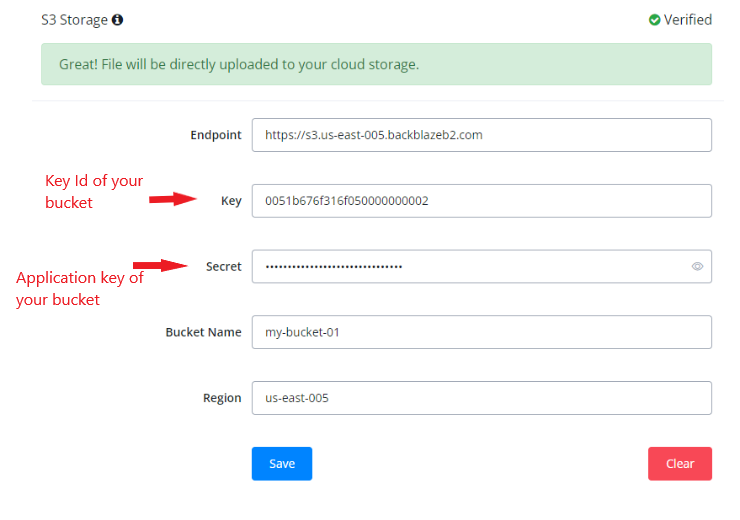Click the Save button
Viewport: 740px width, 520px height.
pyautogui.click(x=282, y=464)
